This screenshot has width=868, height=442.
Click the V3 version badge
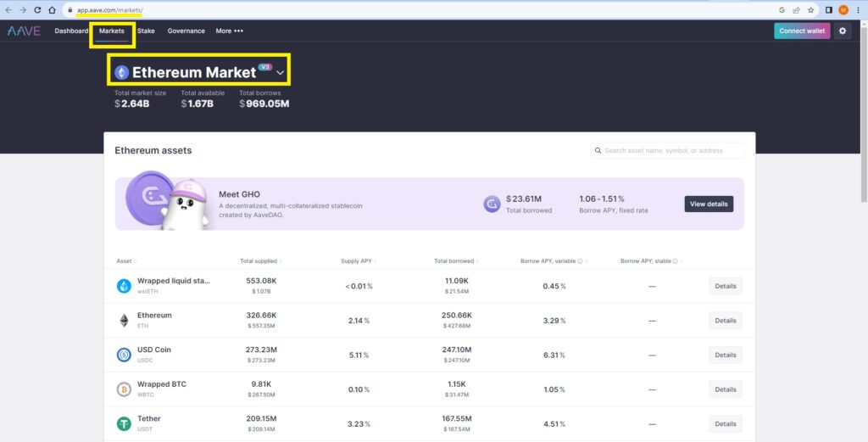tap(265, 67)
